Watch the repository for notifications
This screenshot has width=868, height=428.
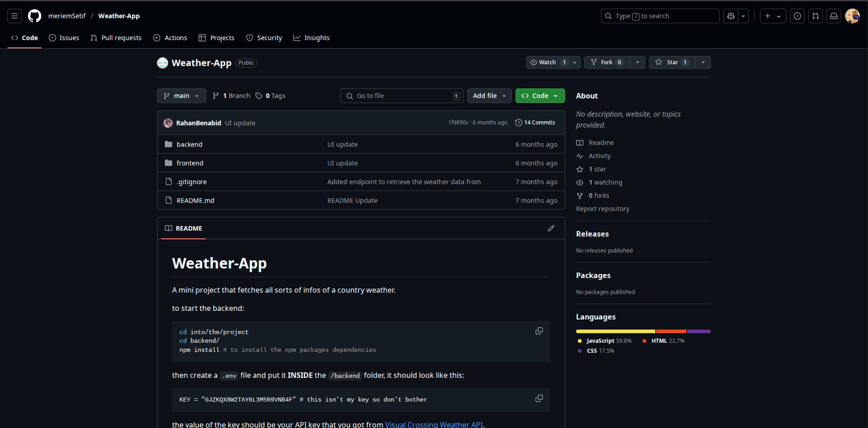(x=548, y=62)
